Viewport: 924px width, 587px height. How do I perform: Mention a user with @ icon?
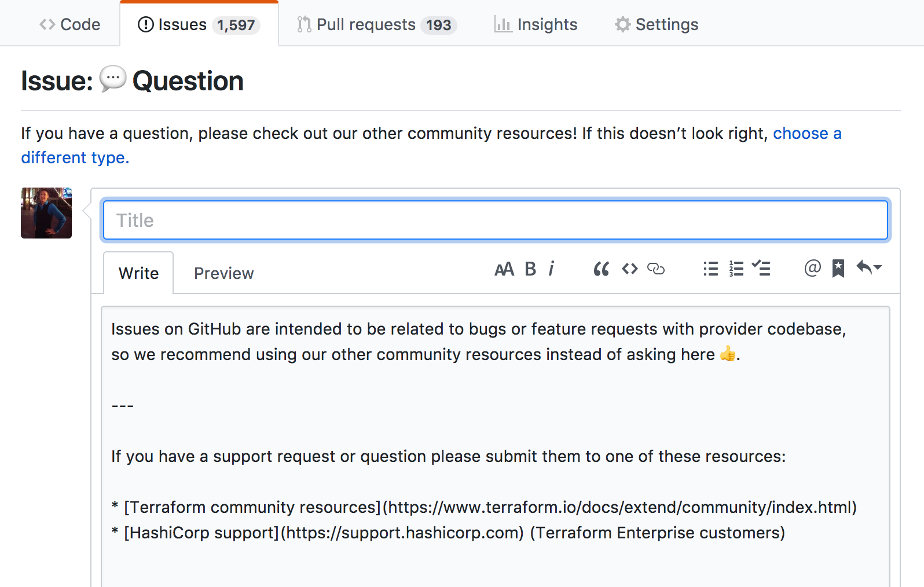812,268
